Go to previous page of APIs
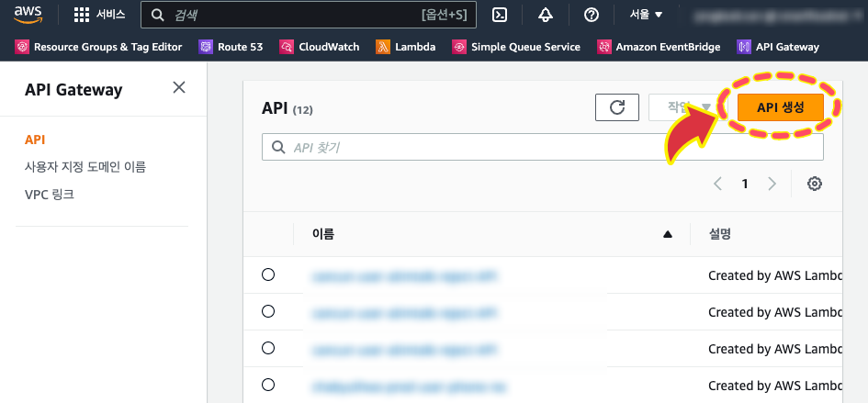The width and height of the screenshot is (868, 403). tap(718, 184)
